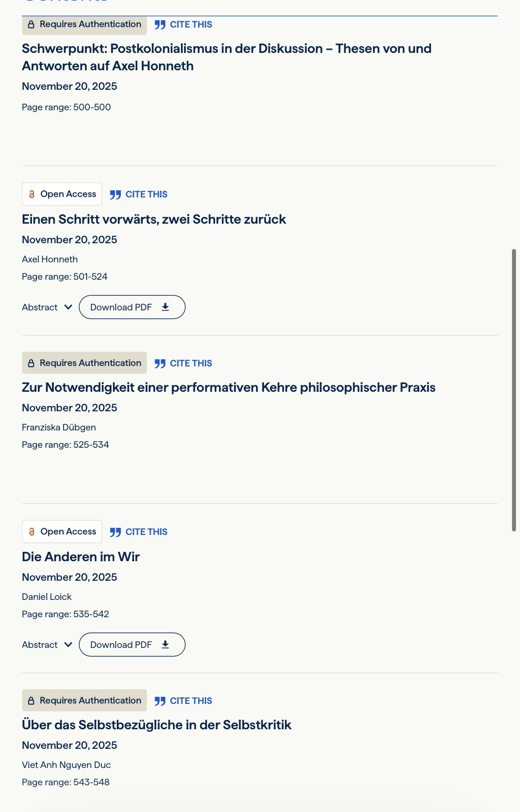This screenshot has width=520, height=812.
Task: Click open-lock icon on Einen Schritt vorwärts badge
Action: [32, 194]
